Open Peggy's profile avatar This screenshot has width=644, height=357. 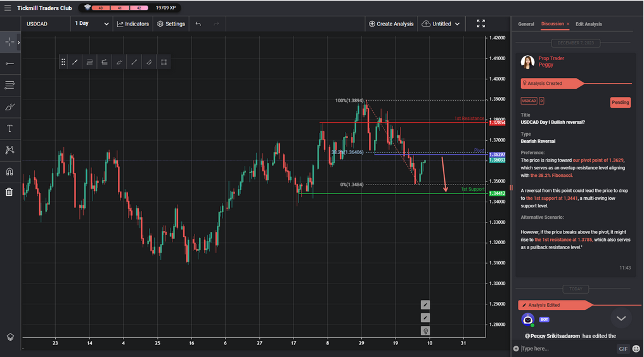[x=527, y=62]
